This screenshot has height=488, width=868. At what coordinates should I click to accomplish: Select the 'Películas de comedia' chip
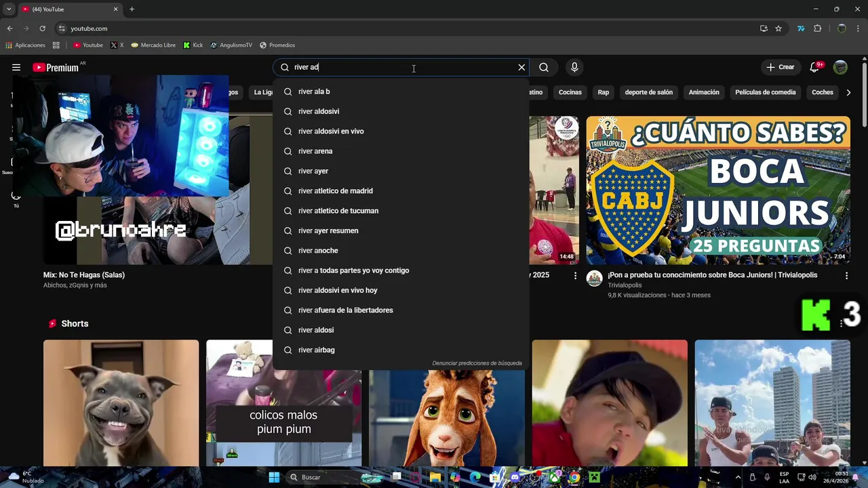766,92
